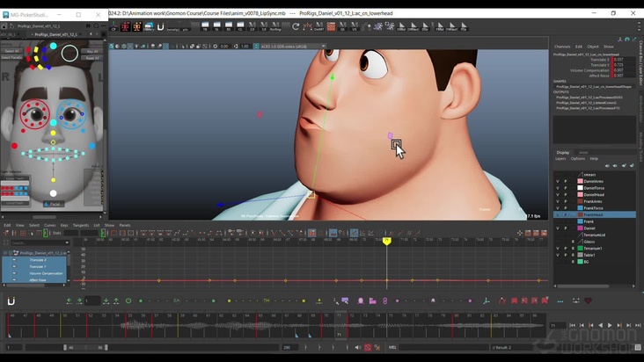Toggle visibility V for DanielHead layer
The image size is (644, 362).
[557, 195]
